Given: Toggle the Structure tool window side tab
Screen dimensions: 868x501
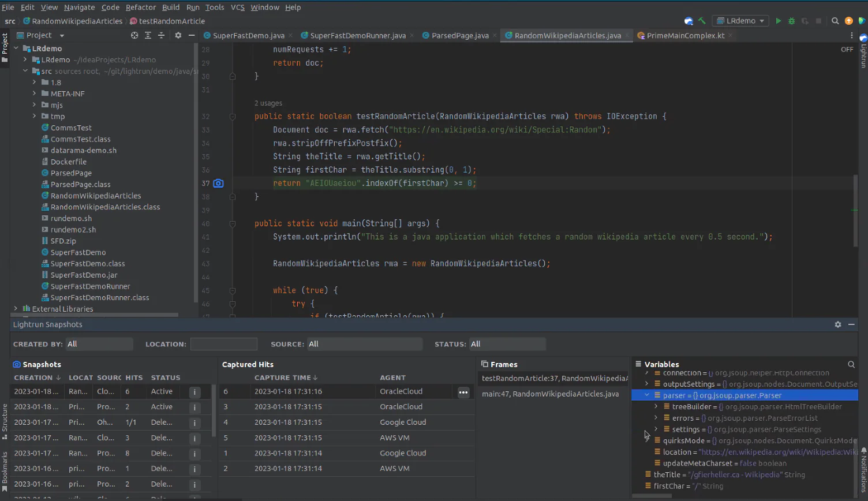Looking at the screenshot, I should [5, 418].
